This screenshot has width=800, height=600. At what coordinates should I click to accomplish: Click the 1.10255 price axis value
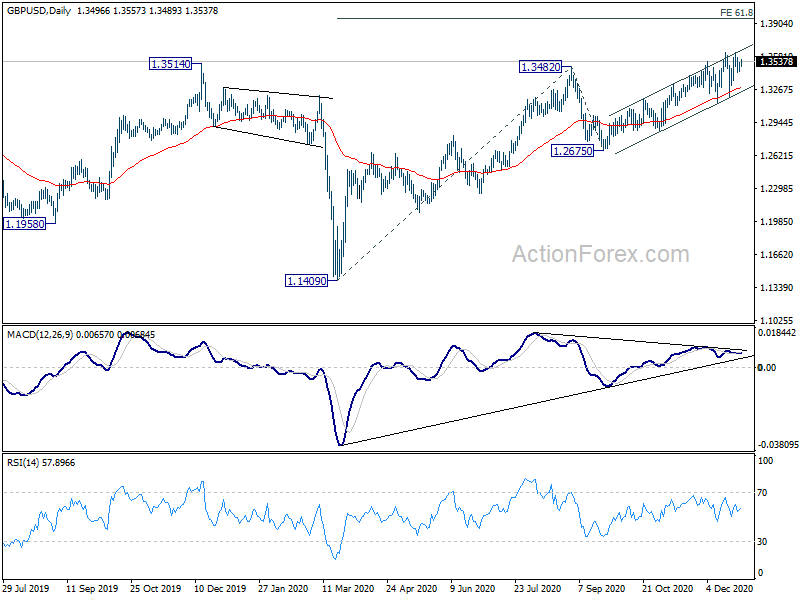point(777,320)
